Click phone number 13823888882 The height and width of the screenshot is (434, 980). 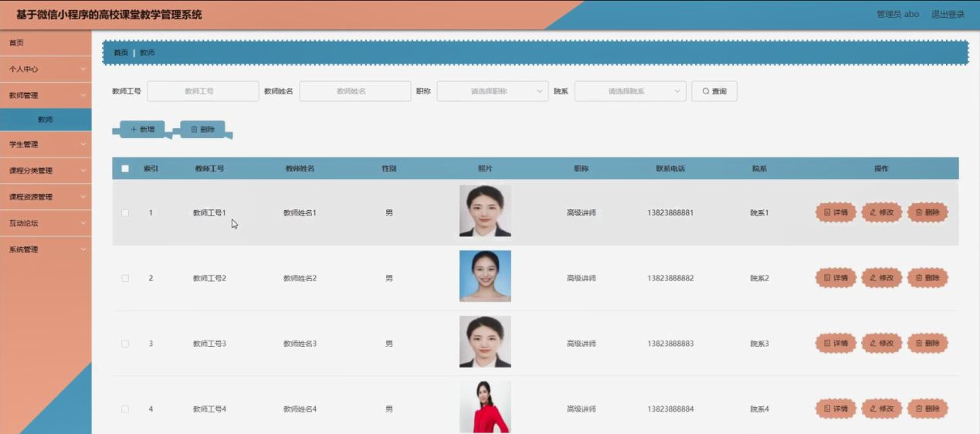click(x=670, y=278)
